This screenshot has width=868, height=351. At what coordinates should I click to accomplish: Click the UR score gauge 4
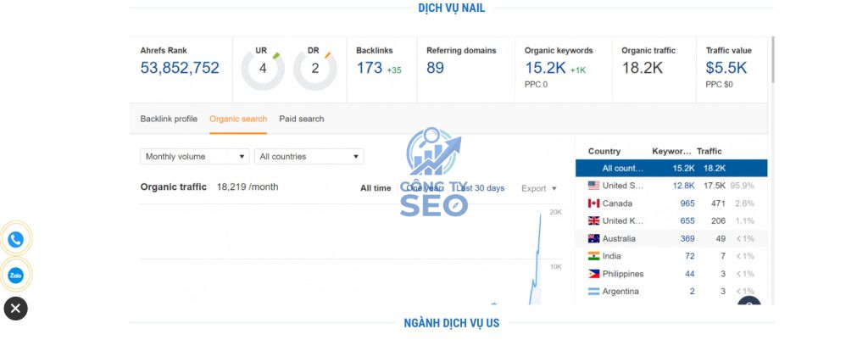pyautogui.click(x=263, y=69)
